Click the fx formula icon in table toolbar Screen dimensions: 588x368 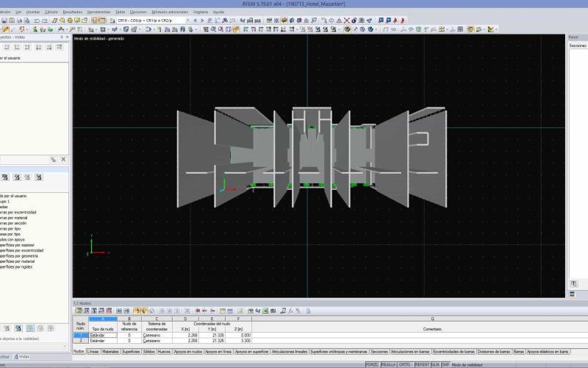tap(290, 311)
